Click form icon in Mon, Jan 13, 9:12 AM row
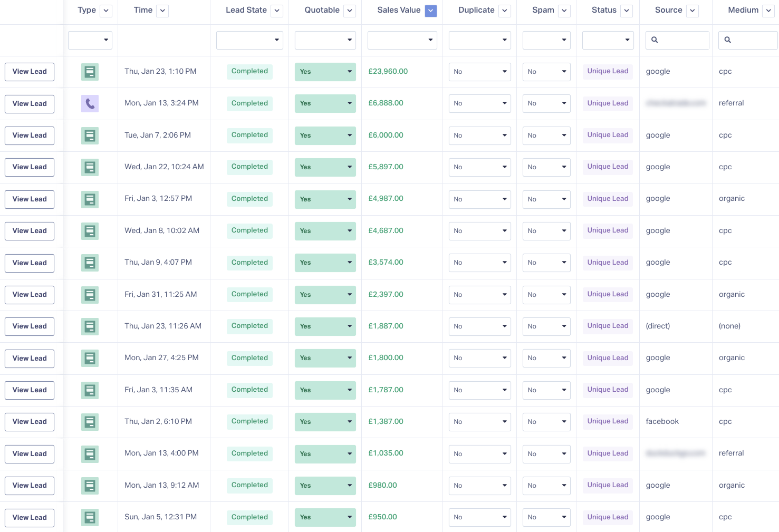The height and width of the screenshot is (532, 779). (90, 486)
